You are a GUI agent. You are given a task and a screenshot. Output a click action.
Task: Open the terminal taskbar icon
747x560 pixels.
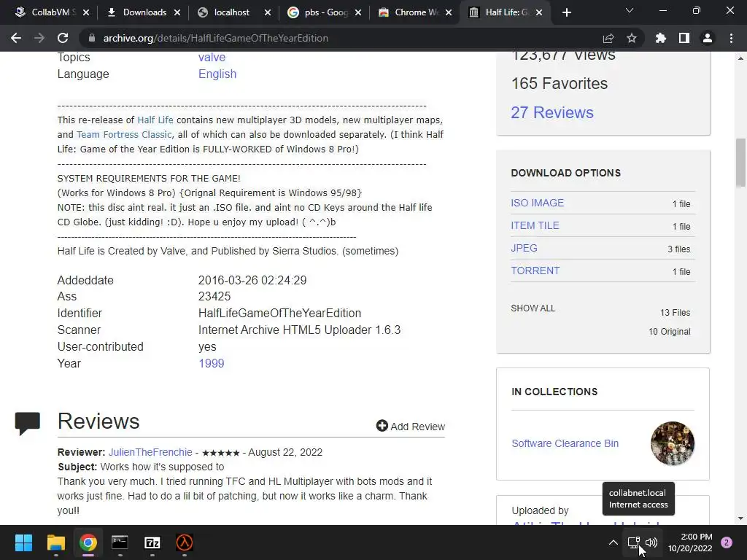pyautogui.click(x=120, y=542)
